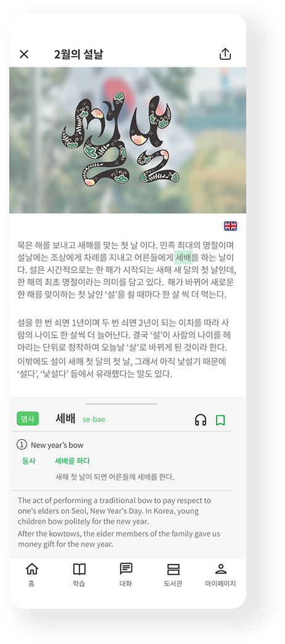Click the se-bae romanization label

(x=94, y=419)
